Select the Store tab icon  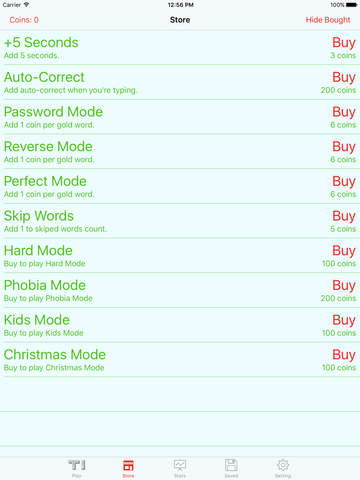[x=128, y=465]
